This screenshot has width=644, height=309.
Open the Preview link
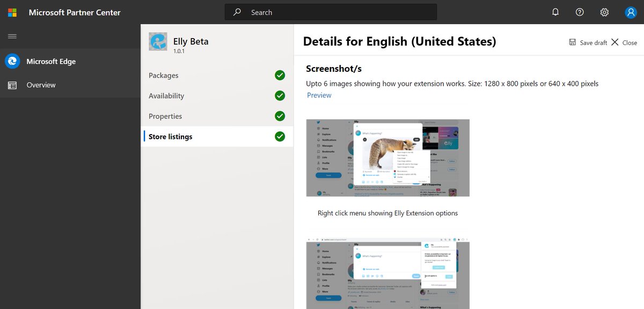tap(319, 95)
